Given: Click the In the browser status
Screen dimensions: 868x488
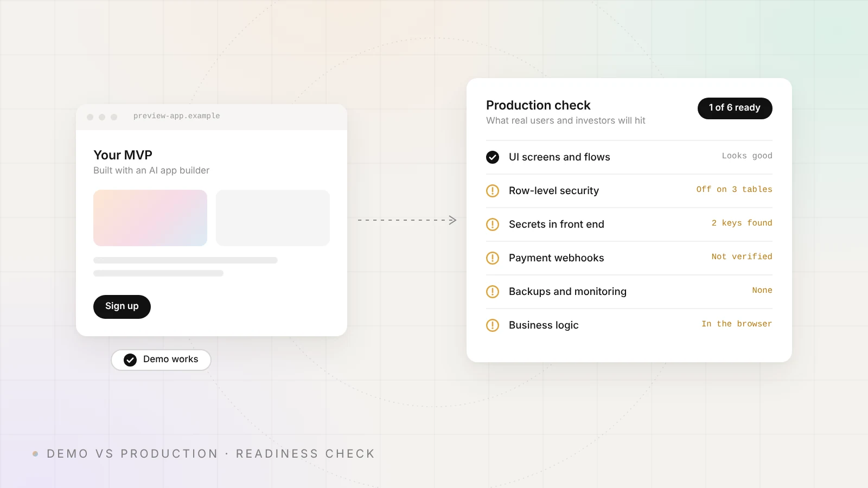Looking at the screenshot, I should [x=737, y=324].
